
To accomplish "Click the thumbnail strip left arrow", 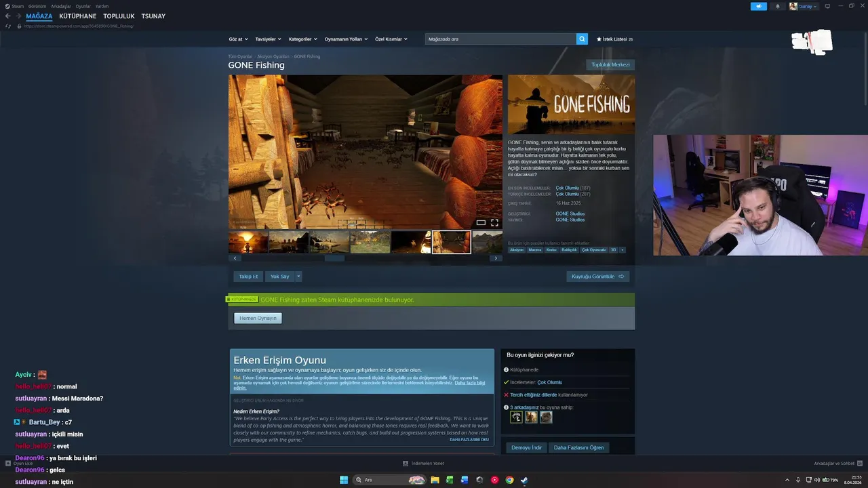I will [x=235, y=258].
